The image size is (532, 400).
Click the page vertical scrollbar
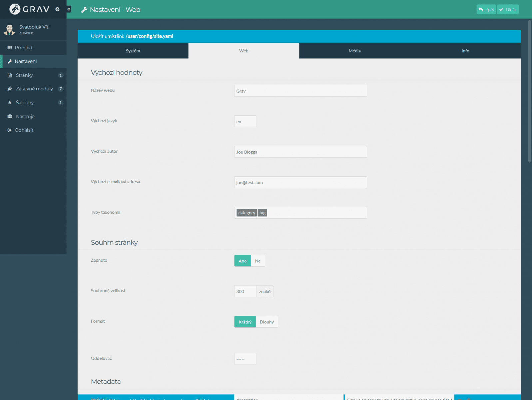530,91
